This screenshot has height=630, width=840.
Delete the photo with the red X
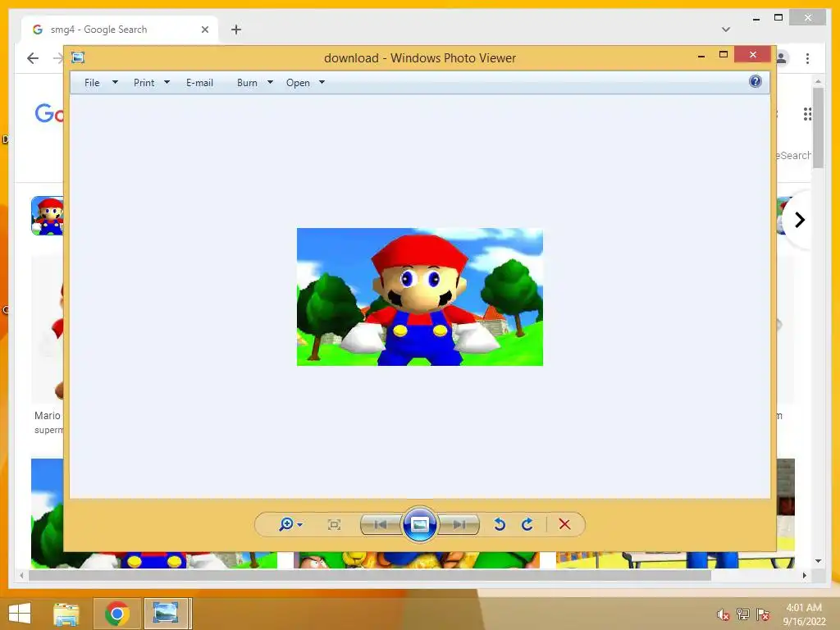(564, 524)
